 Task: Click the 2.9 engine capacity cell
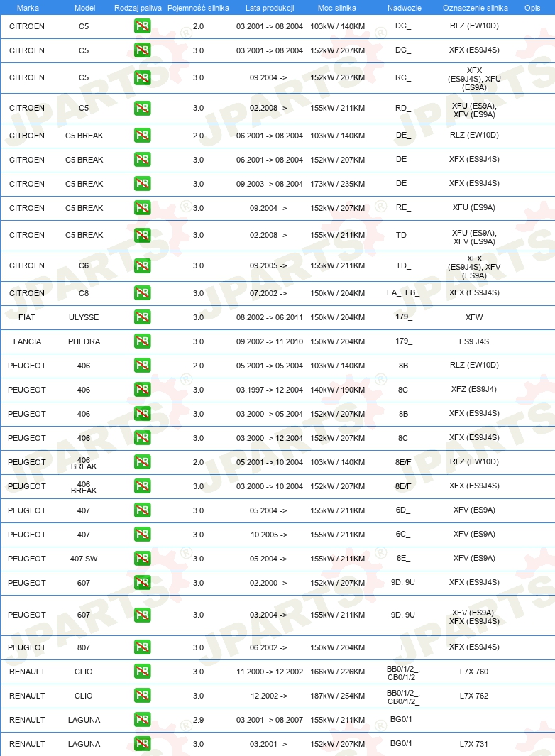198,719
